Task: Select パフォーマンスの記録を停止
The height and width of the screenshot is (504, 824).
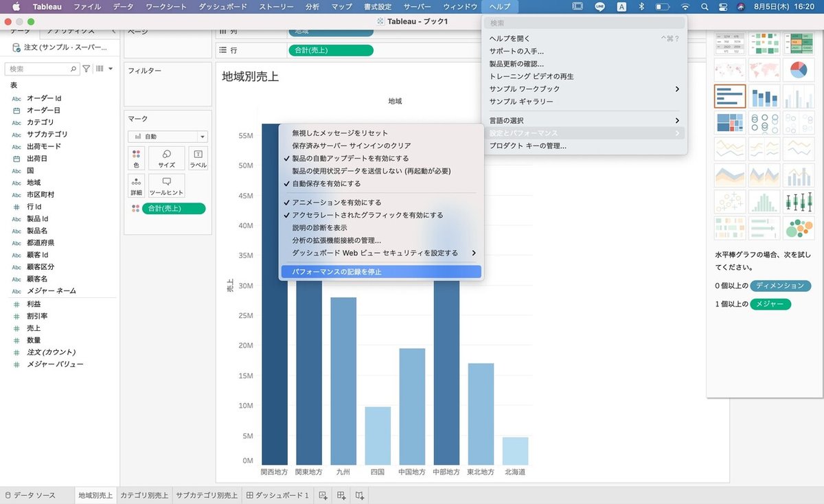Action: (381, 272)
